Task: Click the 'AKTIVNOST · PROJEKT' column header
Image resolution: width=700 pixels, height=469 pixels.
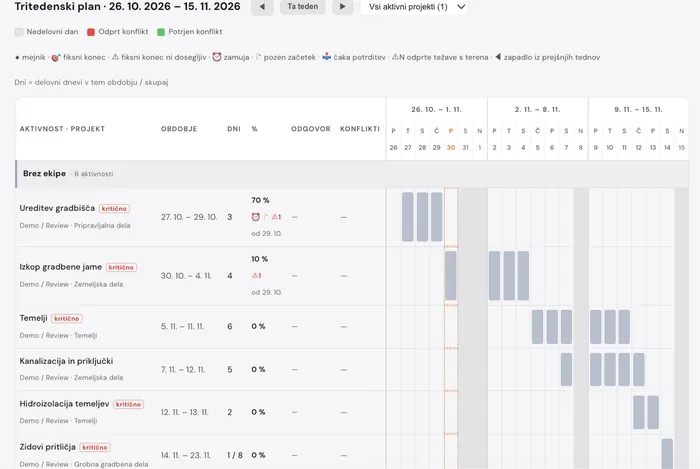Action: [62, 129]
